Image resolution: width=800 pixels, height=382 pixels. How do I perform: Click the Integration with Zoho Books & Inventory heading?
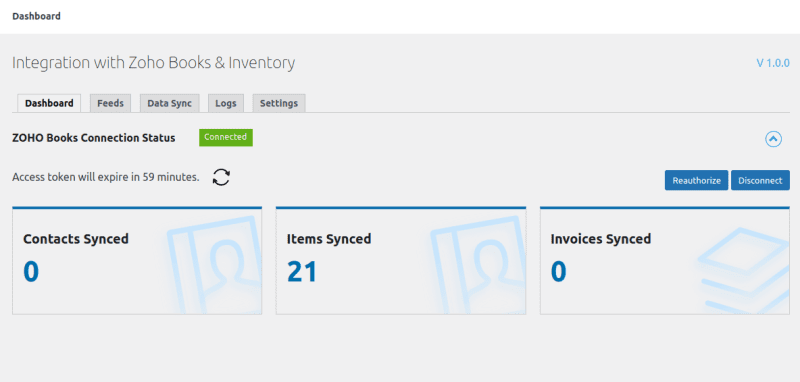pos(154,63)
